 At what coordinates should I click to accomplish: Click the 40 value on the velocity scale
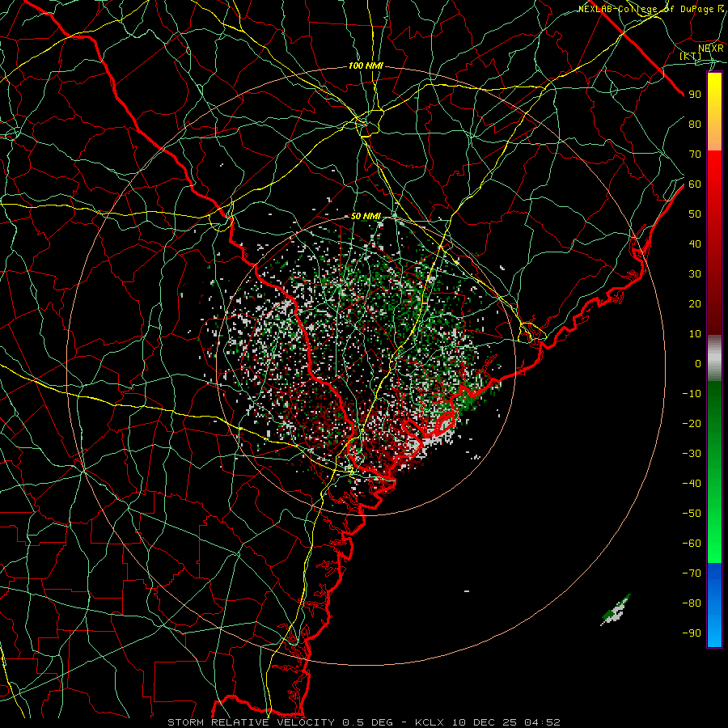pos(695,244)
